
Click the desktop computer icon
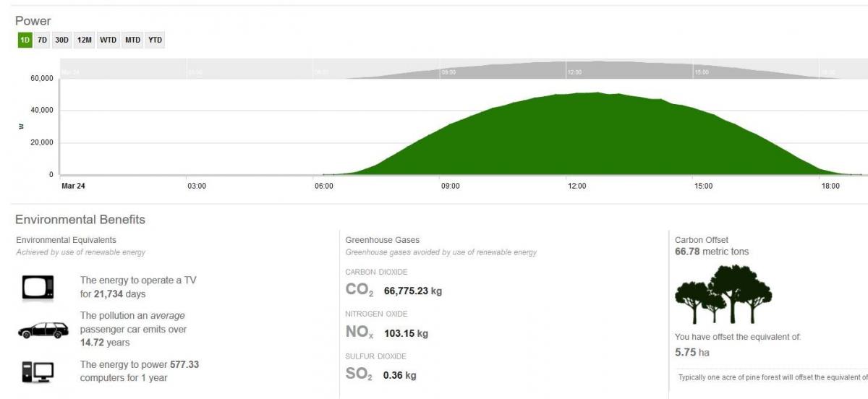pos(38,372)
